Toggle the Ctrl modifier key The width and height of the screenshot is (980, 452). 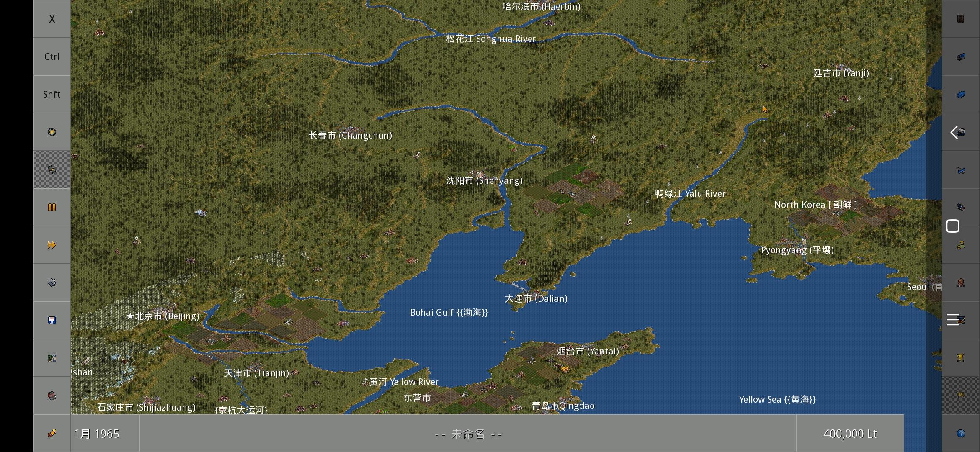coord(52,56)
